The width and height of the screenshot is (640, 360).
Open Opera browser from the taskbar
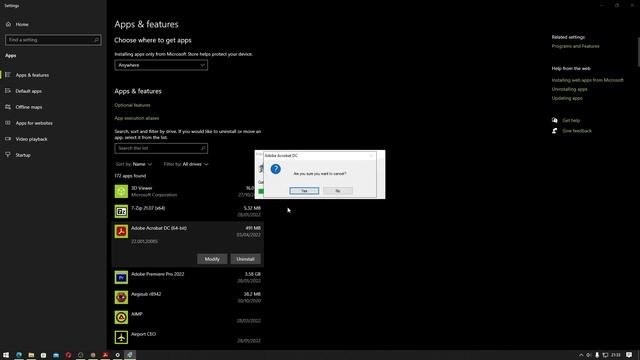[68, 355]
